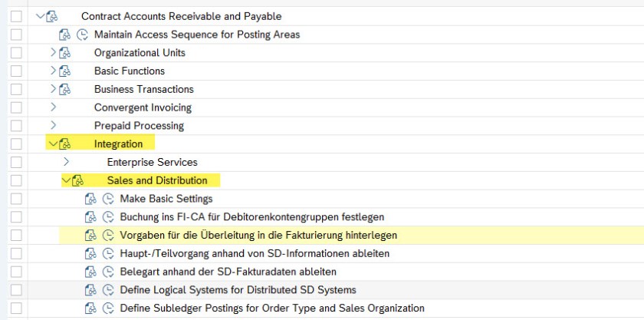Open documentation icon beside Make Basic Settings

(90, 199)
